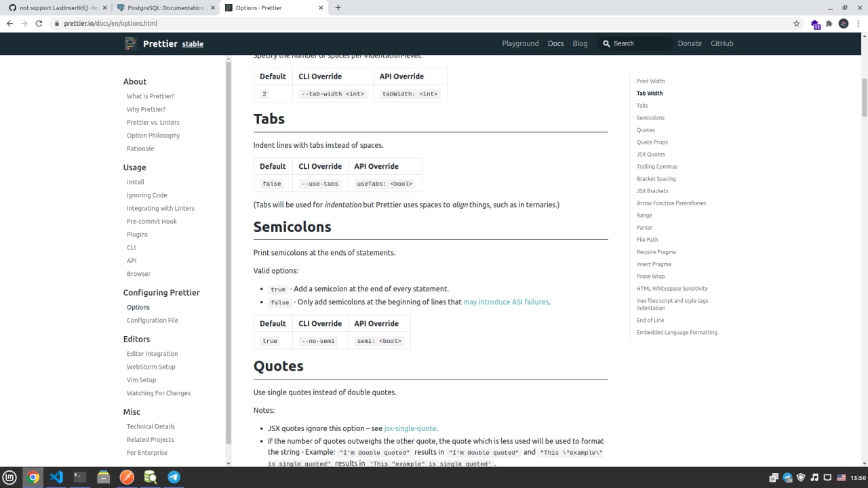868x488 pixels.
Task: Reload the page with the refresh icon
Action: point(39,23)
